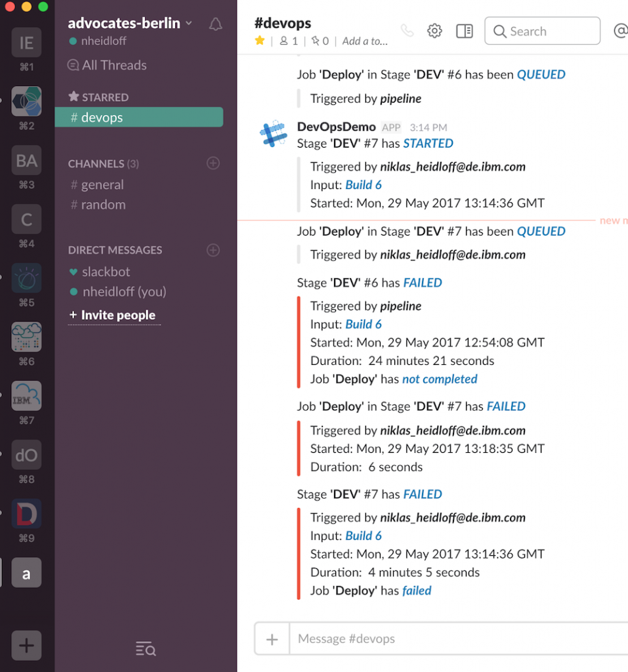Switch to the IBM cloud workspace

click(26, 396)
